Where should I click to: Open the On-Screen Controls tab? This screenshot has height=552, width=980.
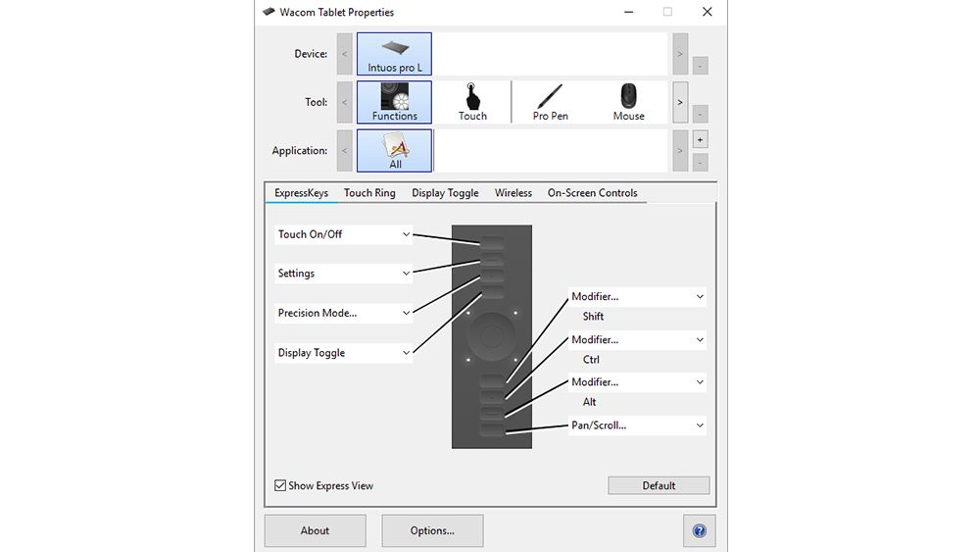[593, 193]
